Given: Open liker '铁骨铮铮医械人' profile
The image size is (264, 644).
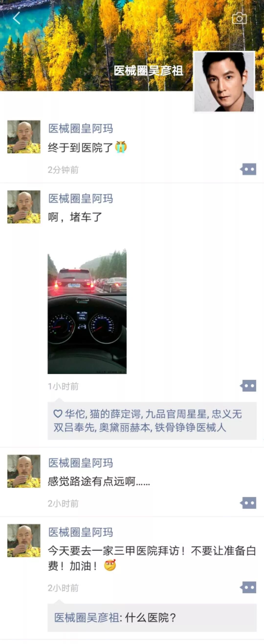Looking at the screenshot, I should point(190,427).
